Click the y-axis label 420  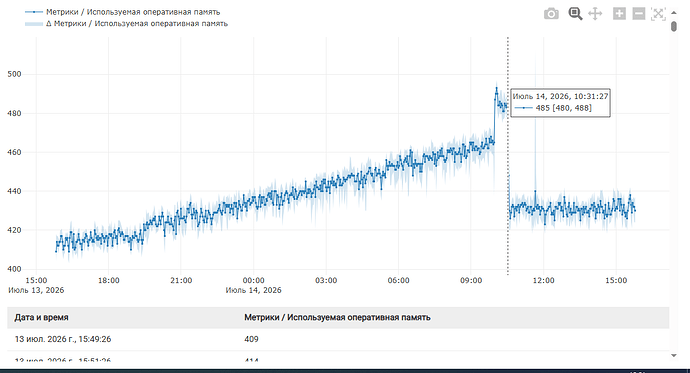point(14,230)
